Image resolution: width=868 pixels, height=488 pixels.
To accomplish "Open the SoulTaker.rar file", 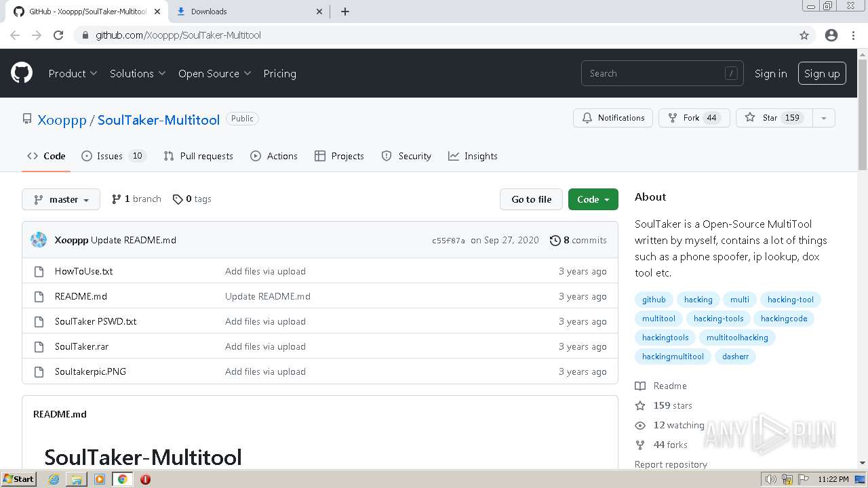I will (81, 346).
